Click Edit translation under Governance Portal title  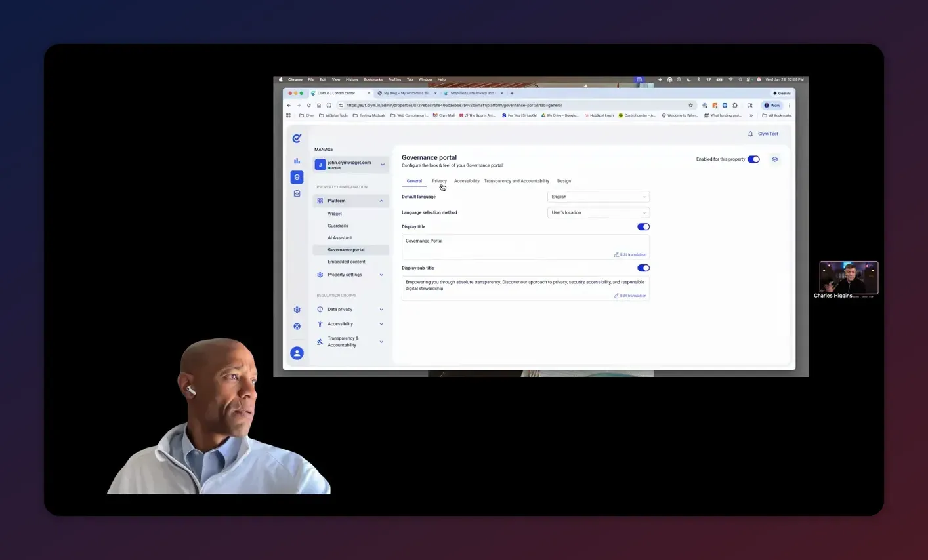[x=629, y=254]
